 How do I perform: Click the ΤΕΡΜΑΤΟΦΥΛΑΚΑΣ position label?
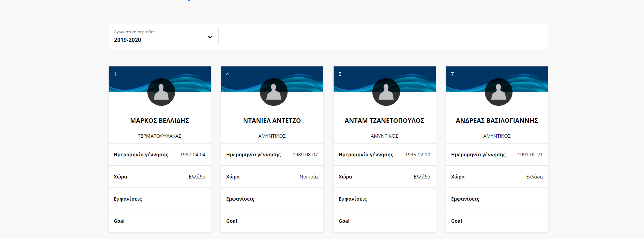tap(160, 136)
